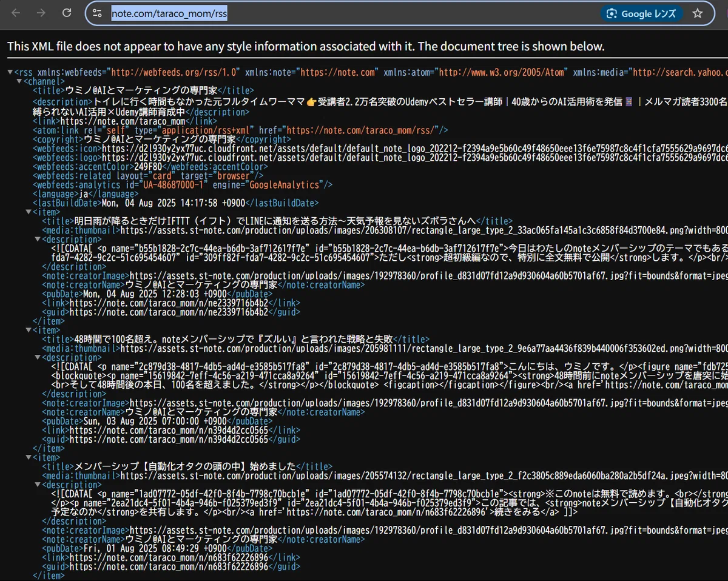728x581 pixels.
Task: View site information icon in address bar
Action: (x=98, y=13)
